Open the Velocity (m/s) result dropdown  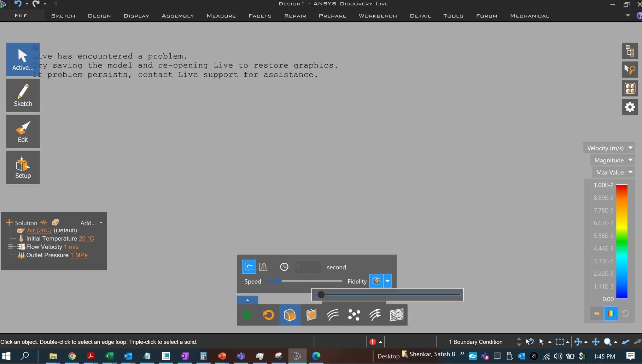pos(609,148)
